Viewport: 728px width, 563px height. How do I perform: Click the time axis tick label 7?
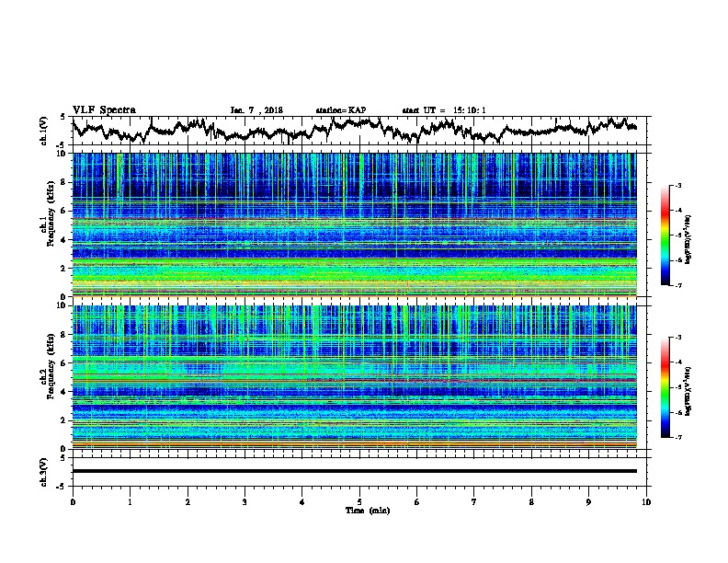(474, 501)
